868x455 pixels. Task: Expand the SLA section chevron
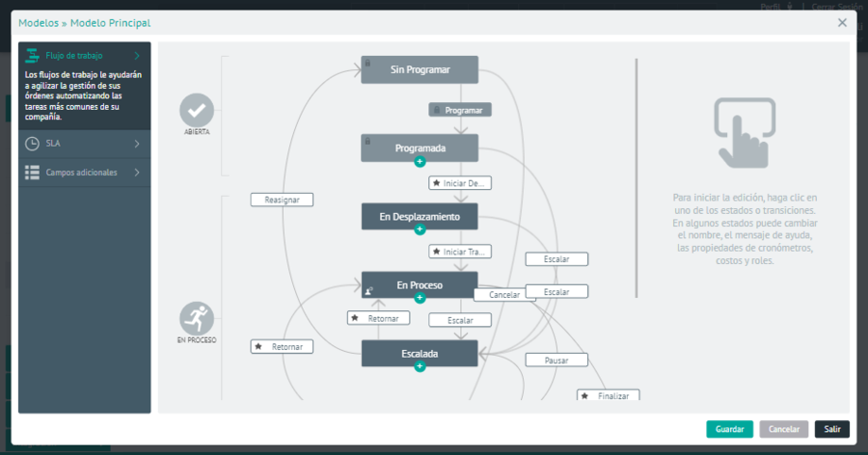point(137,144)
